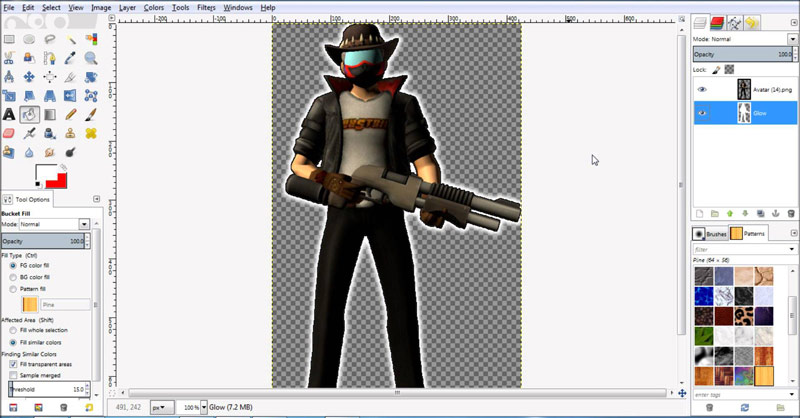This screenshot has width=800, height=418.
Task: Open the layer Mode dropdown
Action: [x=792, y=39]
